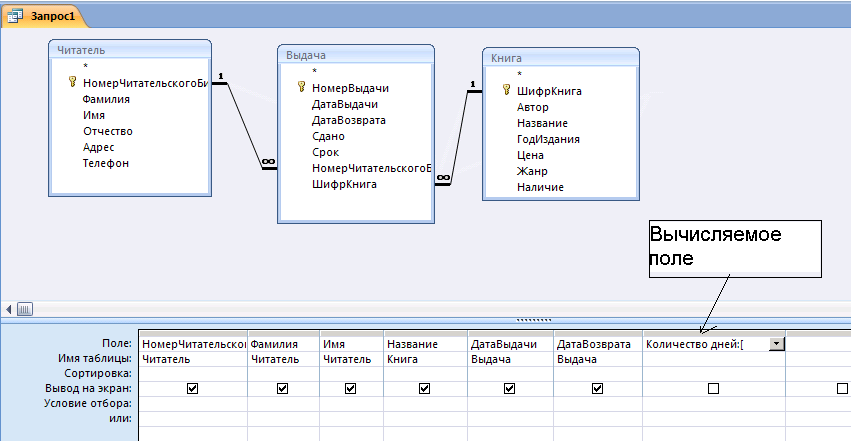
Task: Select НомерЧитательскогоБ field in Выдача table
Action: pos(372,168)
